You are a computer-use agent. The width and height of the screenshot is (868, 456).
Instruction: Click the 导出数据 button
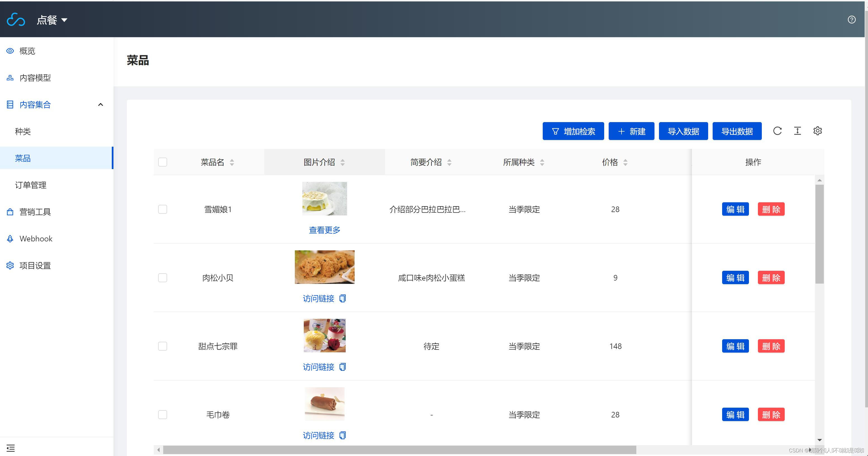737,131
